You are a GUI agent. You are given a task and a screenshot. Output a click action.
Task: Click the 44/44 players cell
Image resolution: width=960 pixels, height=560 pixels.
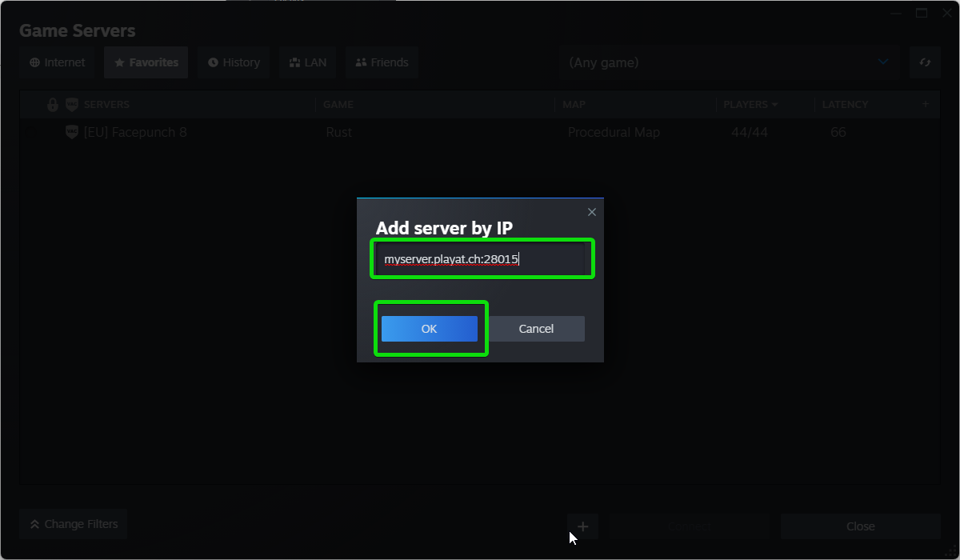750,132
